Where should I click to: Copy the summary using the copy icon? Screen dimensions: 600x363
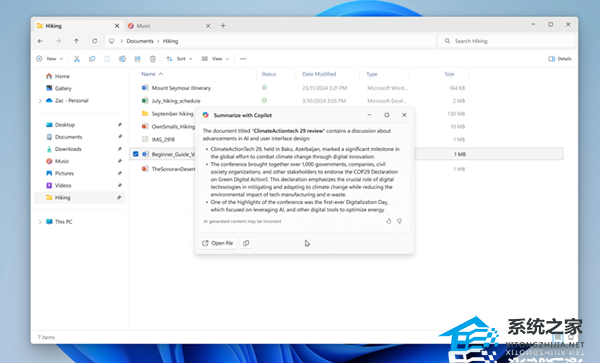pyautogui.click(x=246, y=243)
